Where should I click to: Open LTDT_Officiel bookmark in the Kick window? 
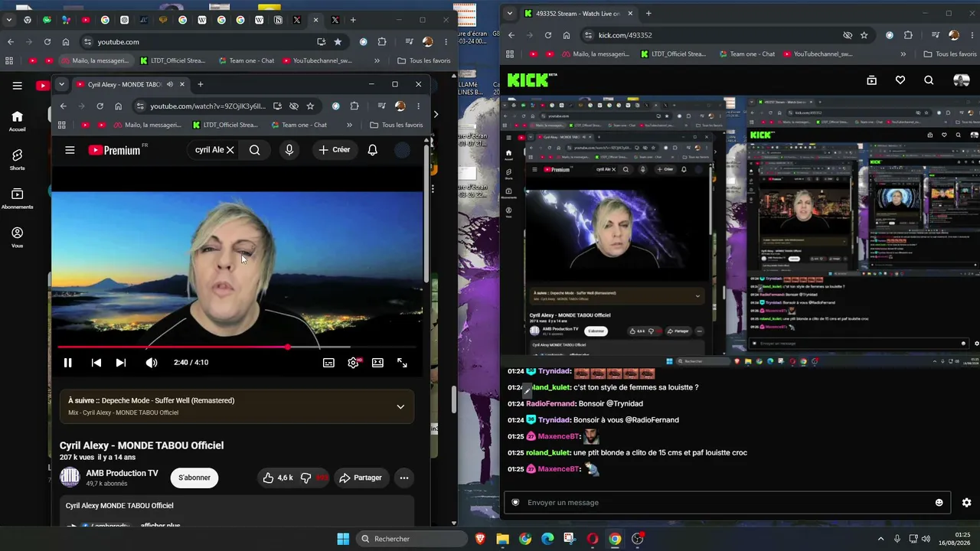tap(674, 54)
